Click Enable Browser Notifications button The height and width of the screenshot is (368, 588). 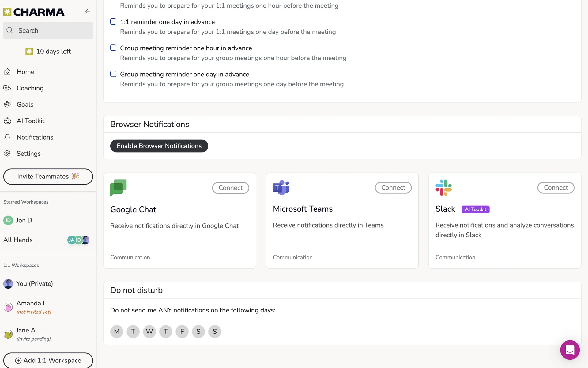pyautogui.click(x=159, y=146)
